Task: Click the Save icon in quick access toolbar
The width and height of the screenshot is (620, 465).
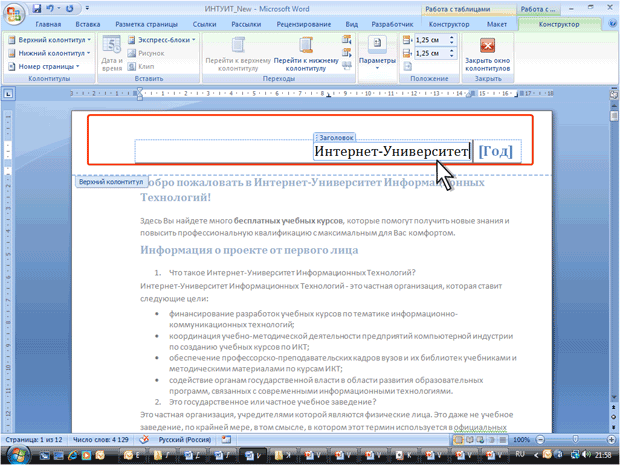Action: [37, 8]
